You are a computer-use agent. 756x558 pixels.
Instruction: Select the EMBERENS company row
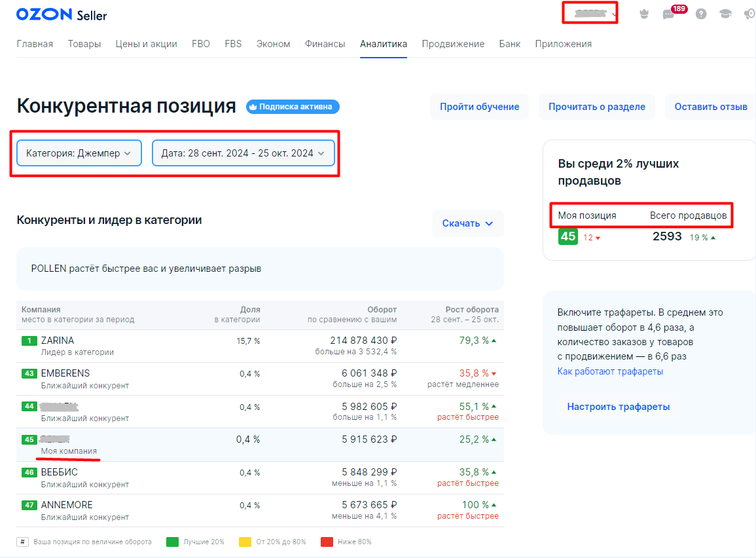(260, 379)
